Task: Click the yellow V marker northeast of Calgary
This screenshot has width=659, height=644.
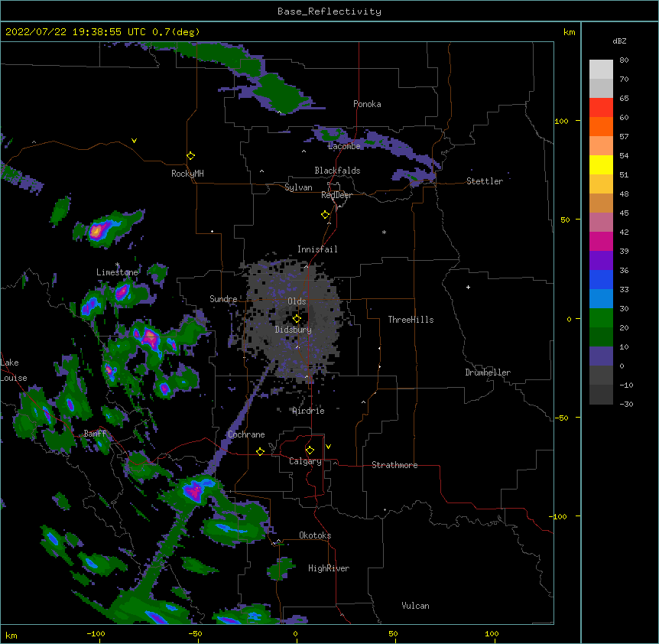Action: [328, 447]
